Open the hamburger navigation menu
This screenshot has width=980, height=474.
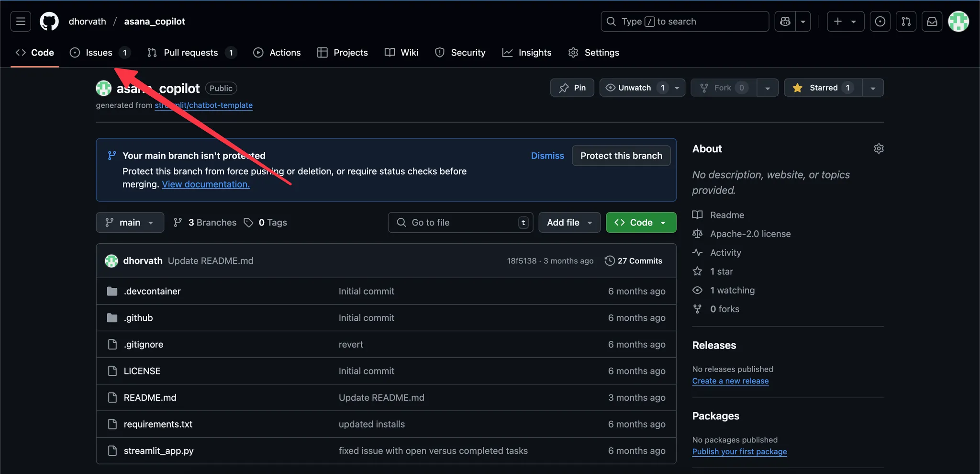(21, 22)
